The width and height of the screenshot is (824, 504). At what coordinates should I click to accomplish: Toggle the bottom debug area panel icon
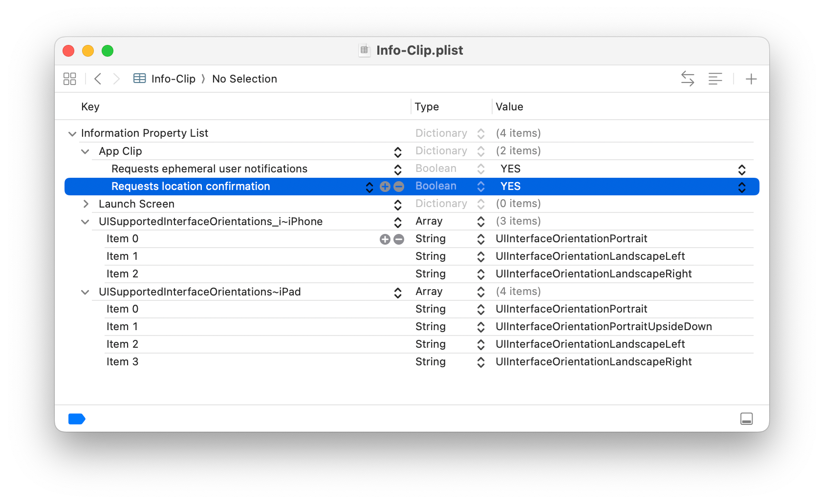tap(746, 419)
